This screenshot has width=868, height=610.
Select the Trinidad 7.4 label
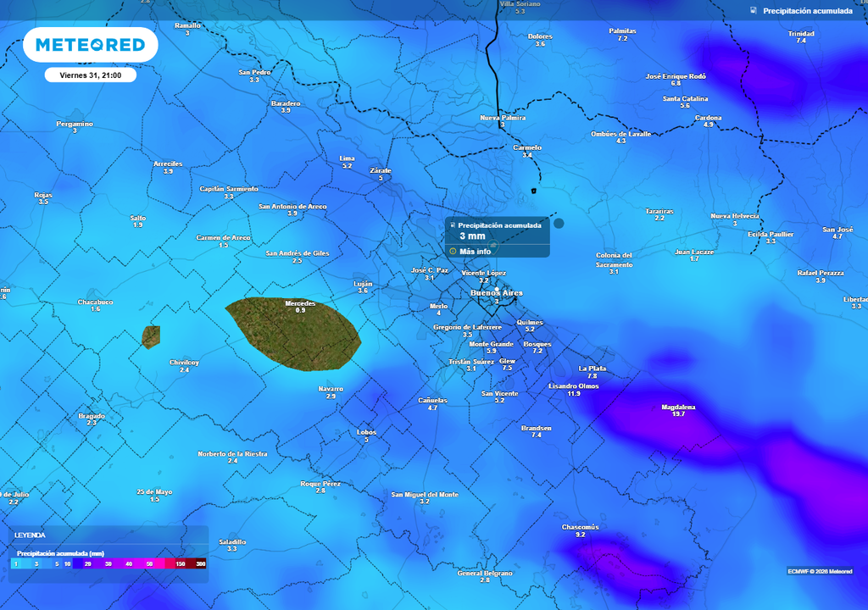[x=801, y=37]
